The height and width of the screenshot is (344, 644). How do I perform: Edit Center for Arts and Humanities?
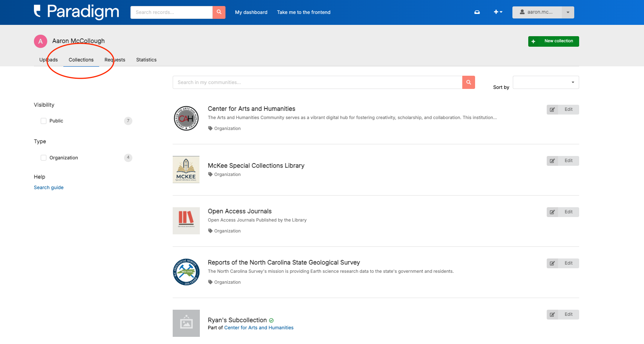click(563, 110)
